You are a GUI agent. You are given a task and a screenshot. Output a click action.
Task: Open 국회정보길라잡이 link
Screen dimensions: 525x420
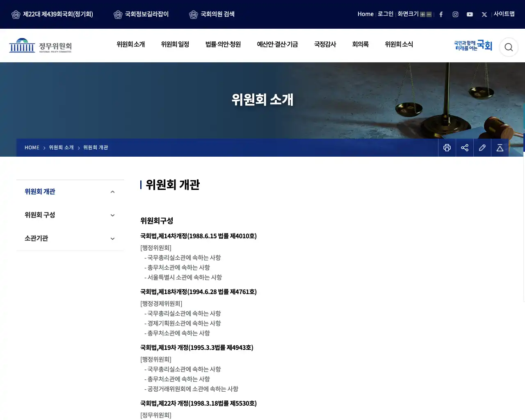147,14
